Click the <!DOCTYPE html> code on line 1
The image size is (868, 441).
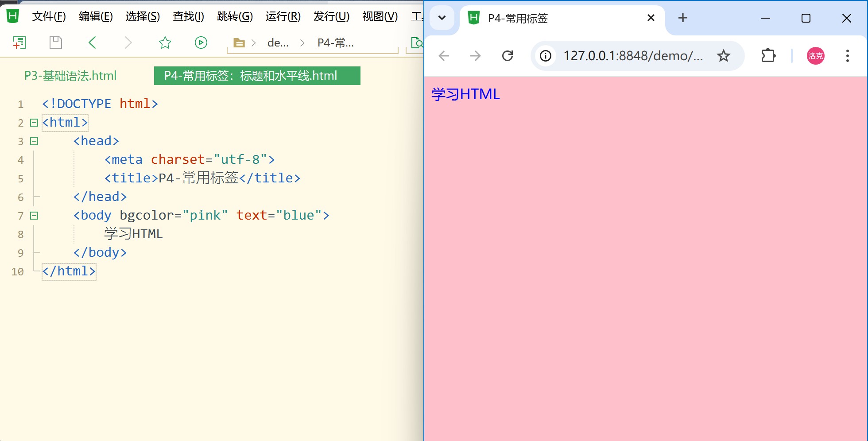tap(100, 104)
